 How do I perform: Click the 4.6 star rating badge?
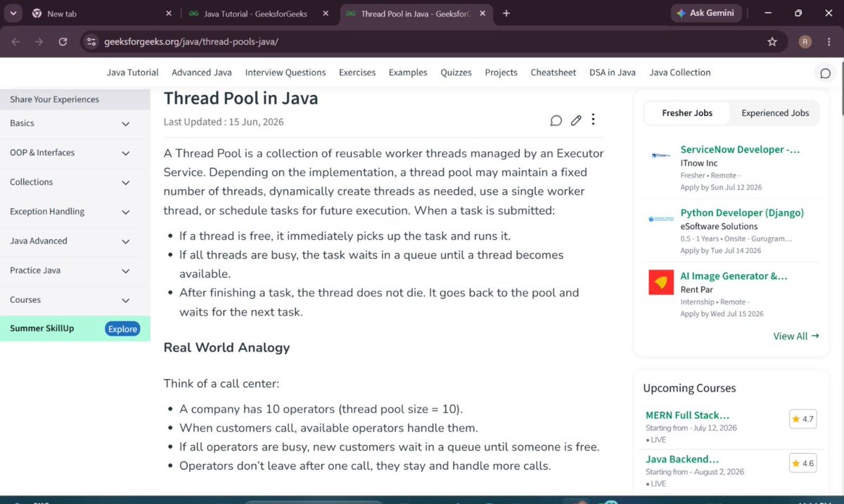803,463
